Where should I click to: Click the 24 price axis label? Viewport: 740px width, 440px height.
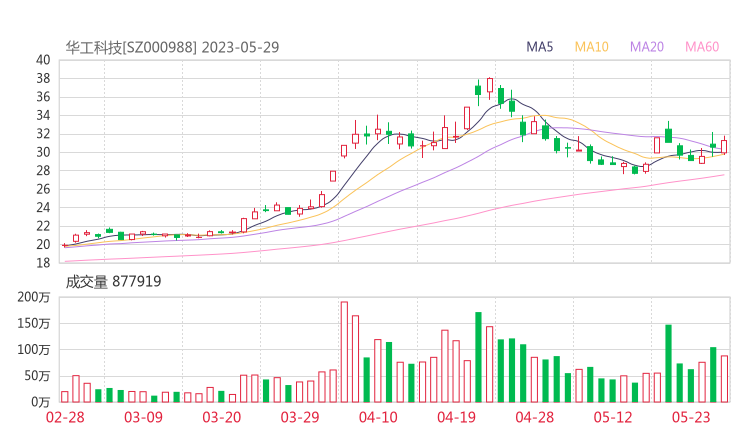click(43, 207)
